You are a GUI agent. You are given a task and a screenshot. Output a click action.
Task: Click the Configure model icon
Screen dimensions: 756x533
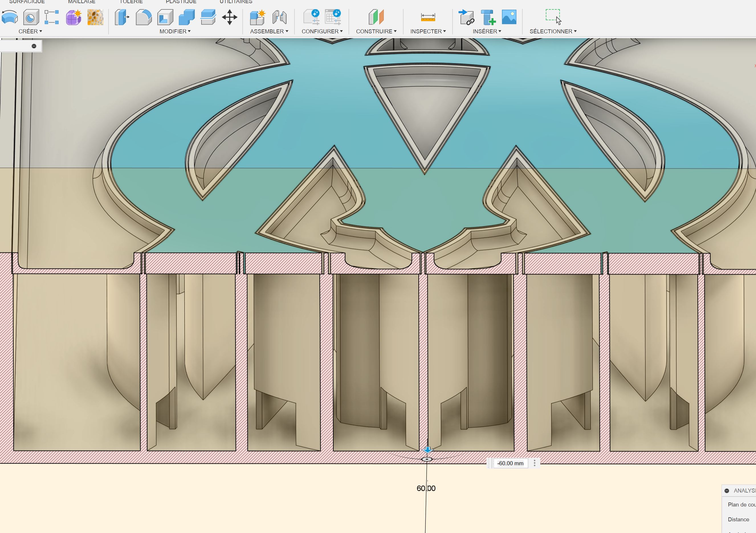[x=311, y=17]
